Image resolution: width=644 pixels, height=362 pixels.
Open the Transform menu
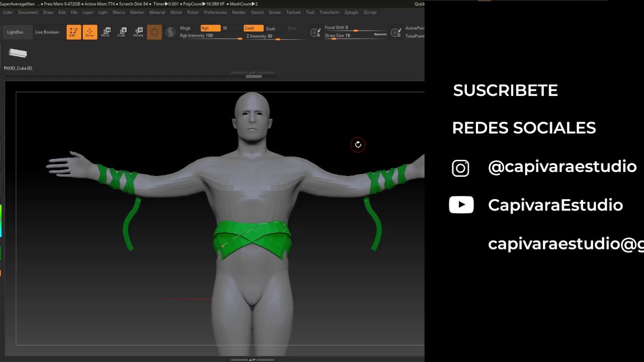(x=329, y=12)
